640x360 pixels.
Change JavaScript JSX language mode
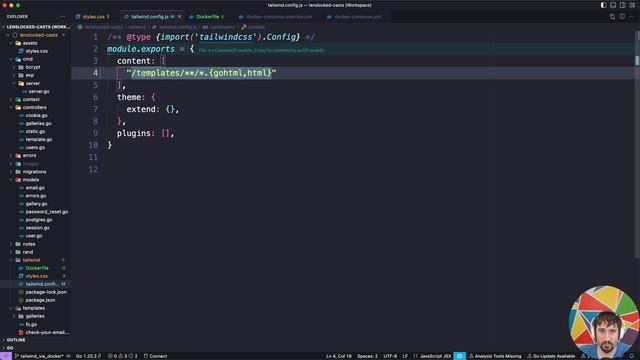tap(435, 356)
